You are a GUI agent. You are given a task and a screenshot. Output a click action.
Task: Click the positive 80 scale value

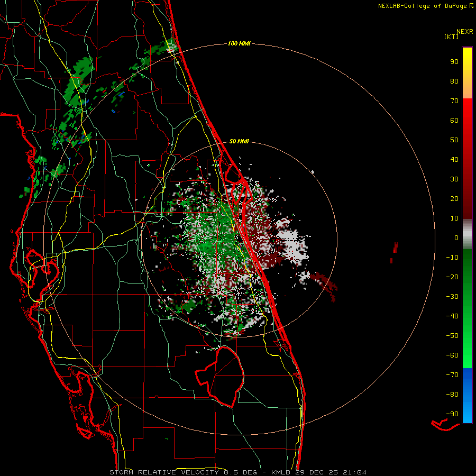[x=454, y=81]
